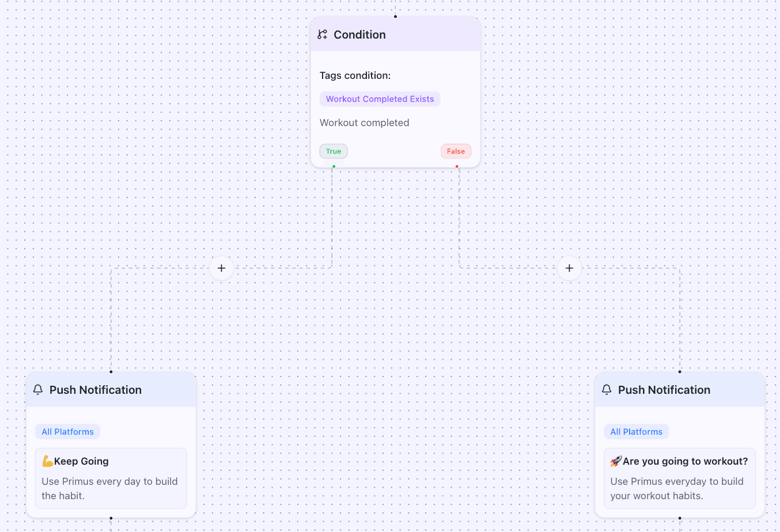Click the flexed arm emoji in Keep Going

point(47,461)
